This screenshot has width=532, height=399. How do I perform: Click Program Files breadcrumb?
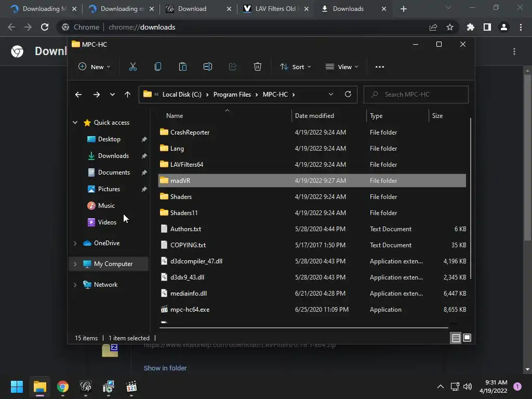(232, 95)
